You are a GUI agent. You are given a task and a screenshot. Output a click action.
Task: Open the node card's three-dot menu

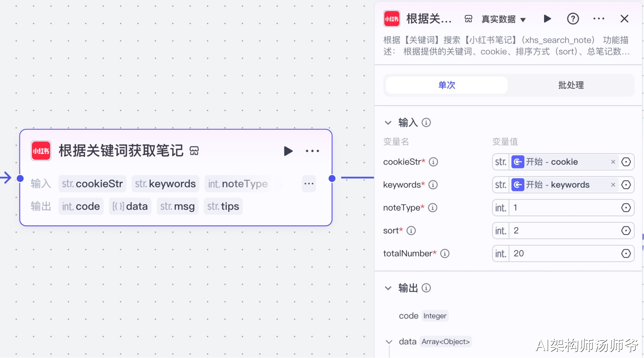coord(312,151)
